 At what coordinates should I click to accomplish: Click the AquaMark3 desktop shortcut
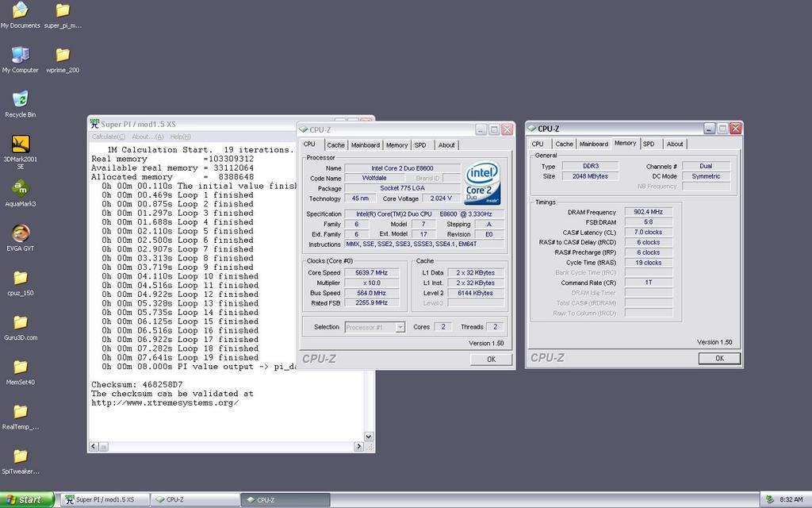point(20,194)
